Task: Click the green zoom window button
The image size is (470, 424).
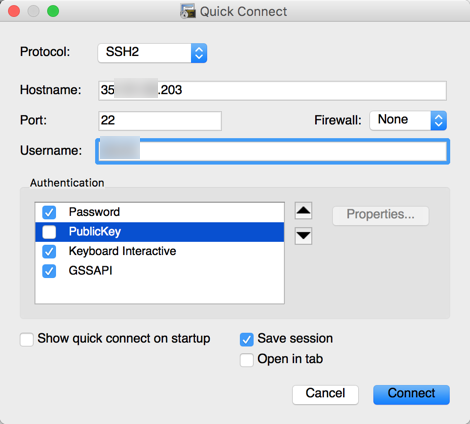Action: pos(53,11)
